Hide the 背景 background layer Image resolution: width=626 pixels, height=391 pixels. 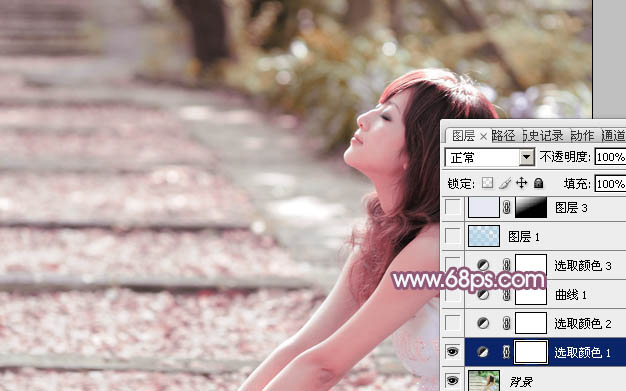point(452,381)
